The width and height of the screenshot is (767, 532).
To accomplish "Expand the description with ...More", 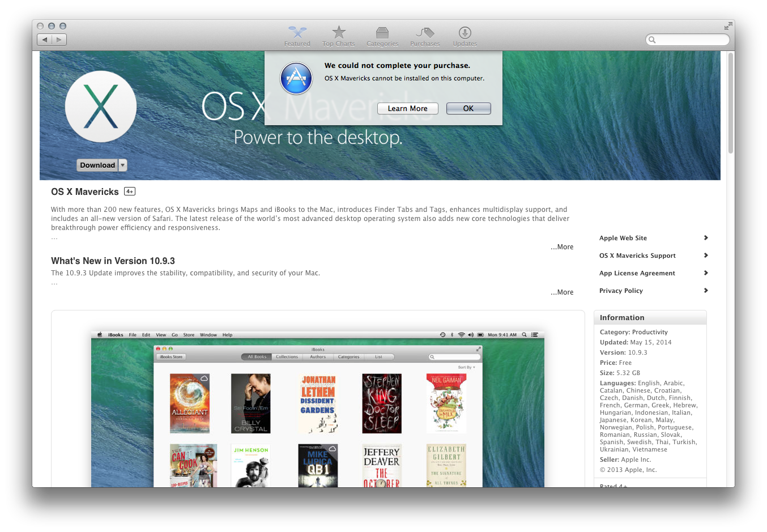I will point(562,247).
